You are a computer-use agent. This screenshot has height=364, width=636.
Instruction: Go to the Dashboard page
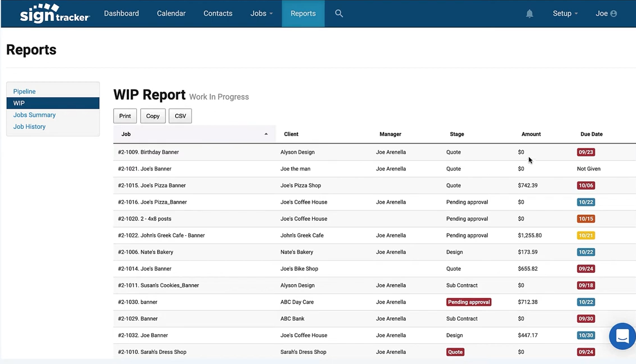(x=121, y=14)
